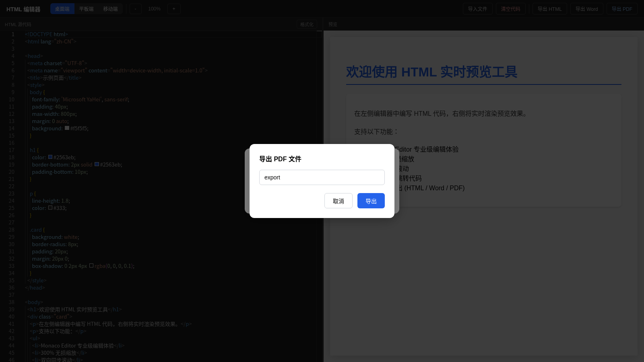Image resolution: width=644 pixels, height=362 pixels.
Task: Click the <title>示例页面</title> code line
Action: 54,78
